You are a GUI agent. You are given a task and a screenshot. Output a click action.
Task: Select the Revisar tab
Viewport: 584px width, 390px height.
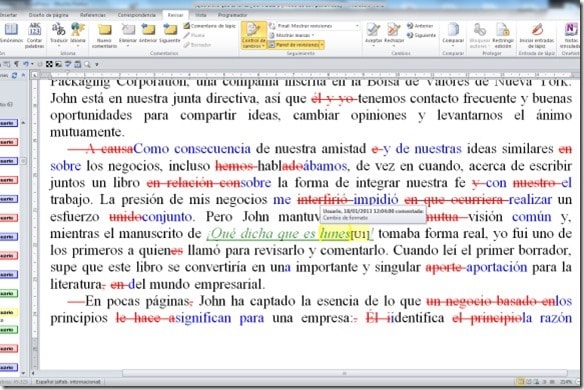[x=175, y=15]
